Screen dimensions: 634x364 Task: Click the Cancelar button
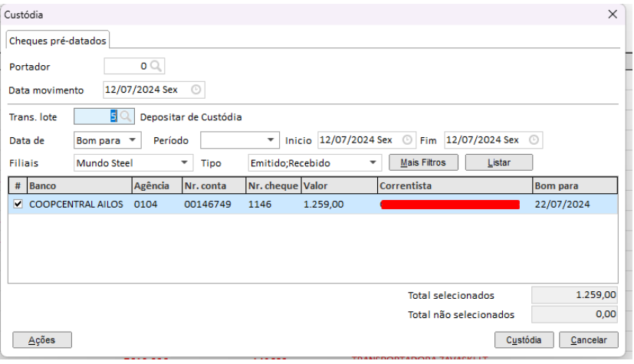tap(589, 340)
